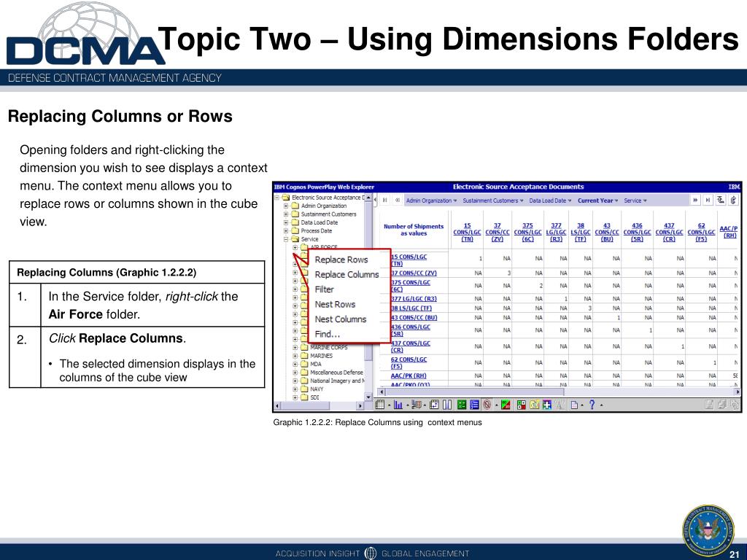
Task: Click the next-page arrow right of dimension bar
Action: 695,201
